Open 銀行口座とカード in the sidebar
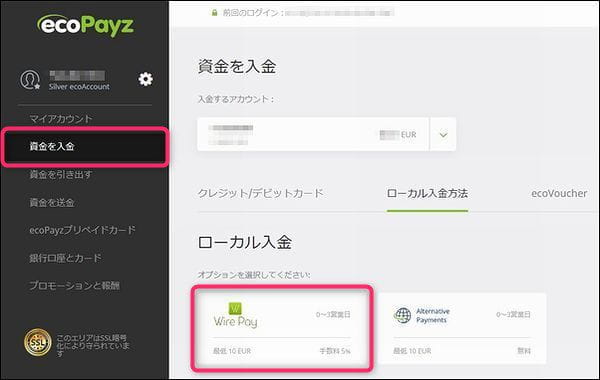 tap(65, 258)
